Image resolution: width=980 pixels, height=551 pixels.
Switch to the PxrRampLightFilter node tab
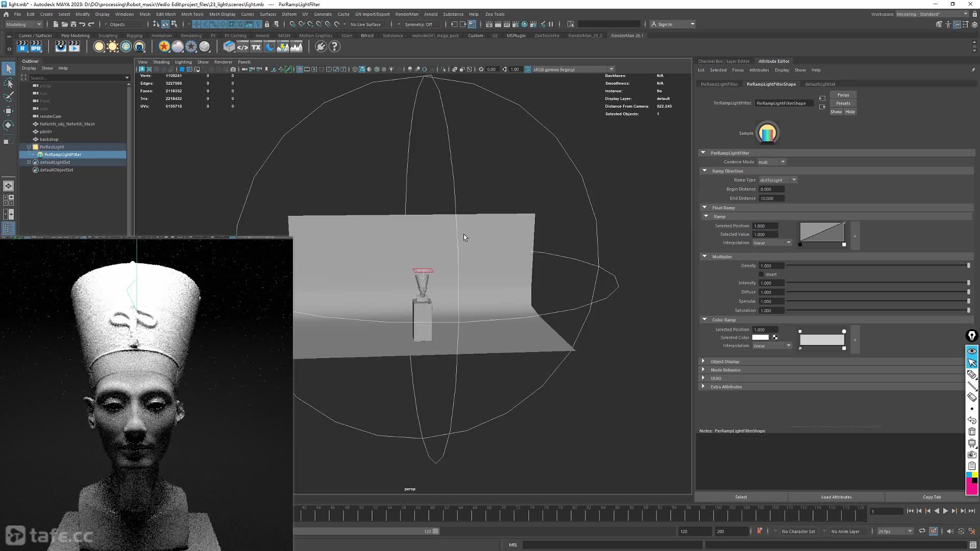[719, 84]
